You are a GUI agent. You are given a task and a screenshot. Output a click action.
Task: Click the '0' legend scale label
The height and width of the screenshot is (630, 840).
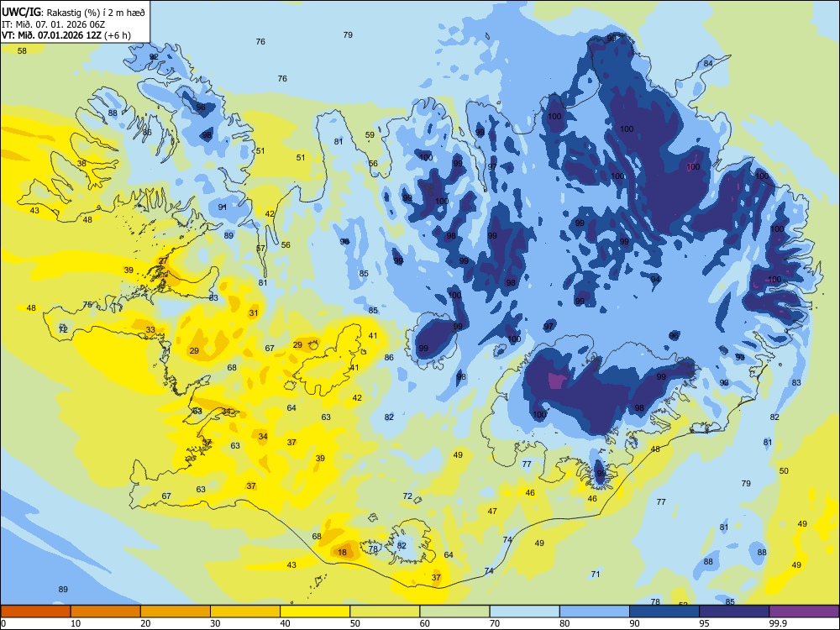pos(3,623)
